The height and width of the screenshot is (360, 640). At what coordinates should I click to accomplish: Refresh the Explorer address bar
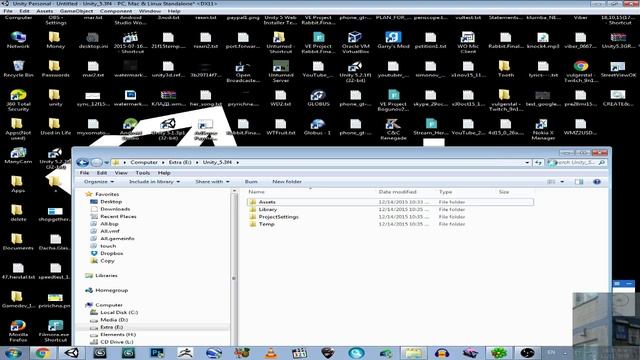tap(538, 162)
